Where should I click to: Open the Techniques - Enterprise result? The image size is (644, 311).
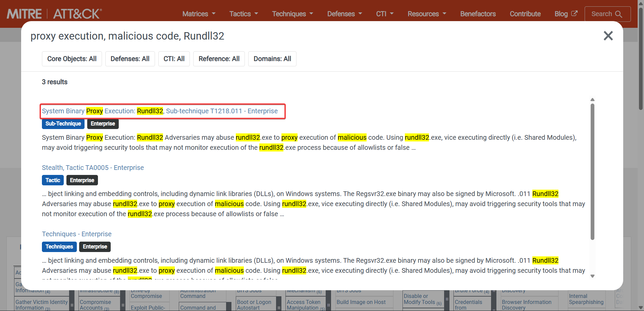point(77,234)
